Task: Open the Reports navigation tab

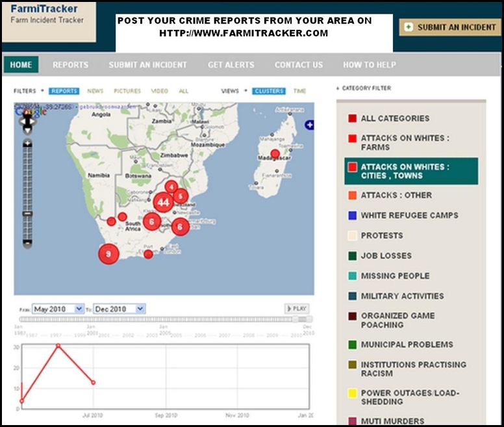Action: tap(70, 64)
